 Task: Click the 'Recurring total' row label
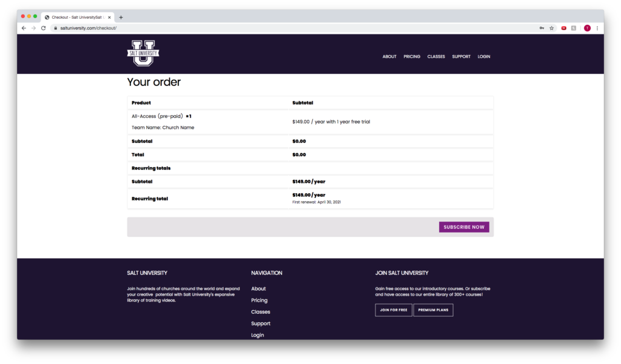(x=150, y=199)
